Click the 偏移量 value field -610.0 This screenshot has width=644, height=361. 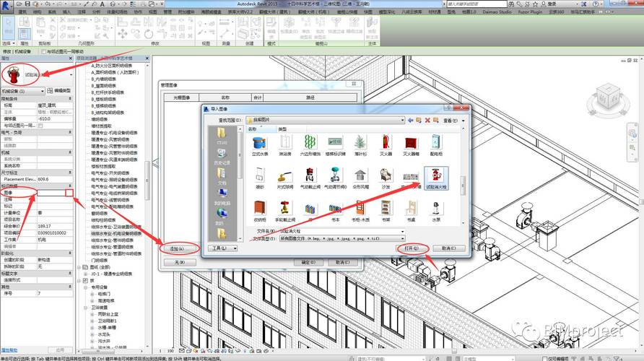click(x=55, y=118)
